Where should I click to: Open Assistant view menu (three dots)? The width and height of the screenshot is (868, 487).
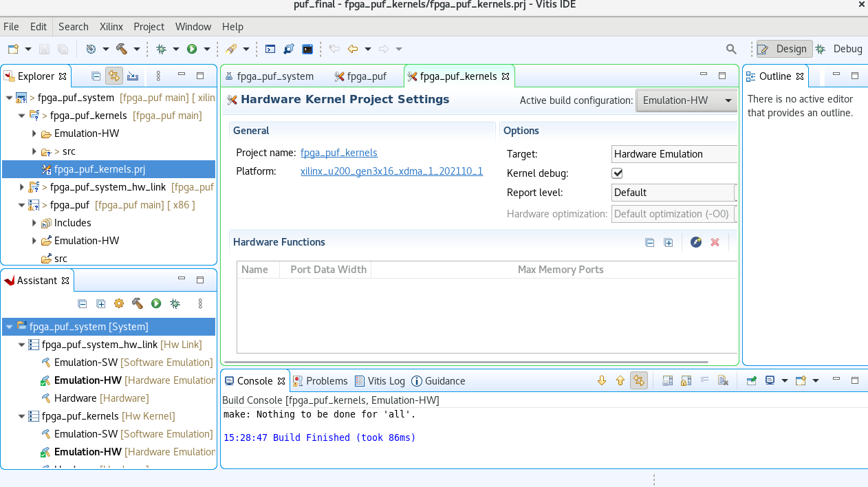tap(200, 303)
